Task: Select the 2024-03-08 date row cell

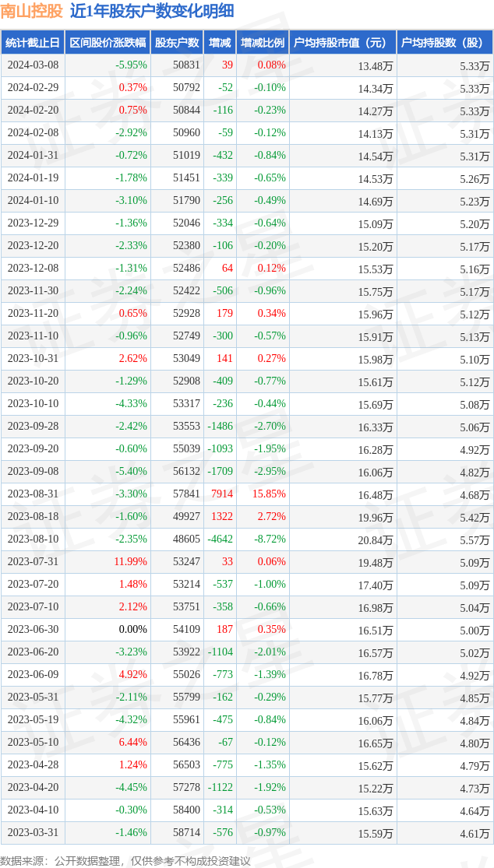Action: [33, 65]
